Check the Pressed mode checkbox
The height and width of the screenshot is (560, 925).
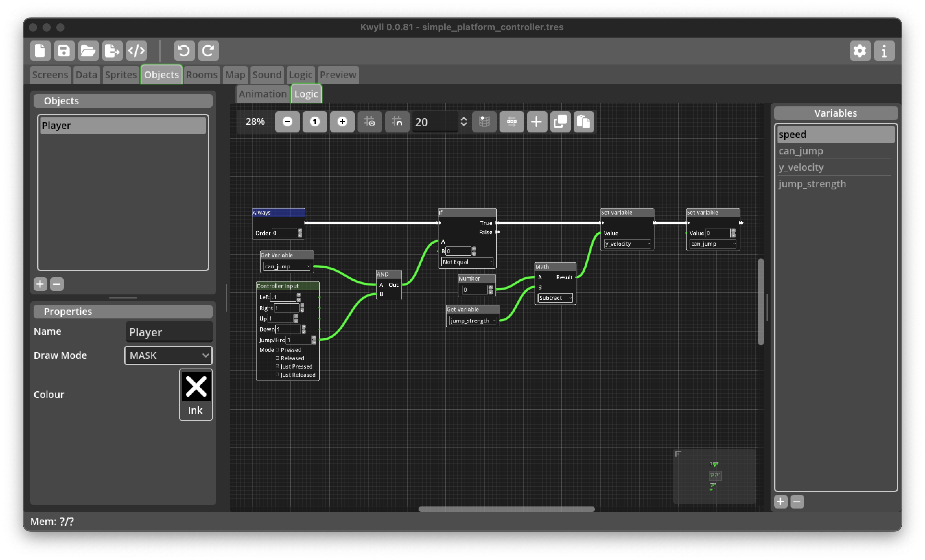coord(278,350)
